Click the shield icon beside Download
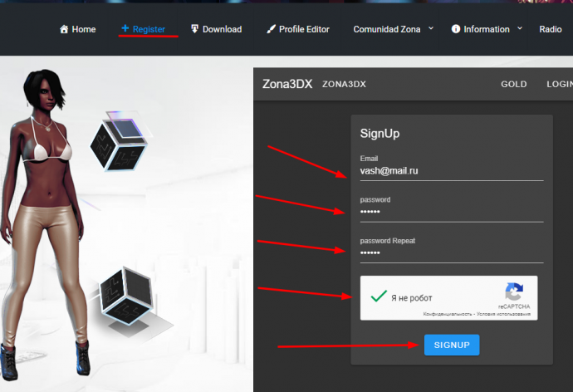The height and width of the screenshot is (392, 573). point(194,29)
